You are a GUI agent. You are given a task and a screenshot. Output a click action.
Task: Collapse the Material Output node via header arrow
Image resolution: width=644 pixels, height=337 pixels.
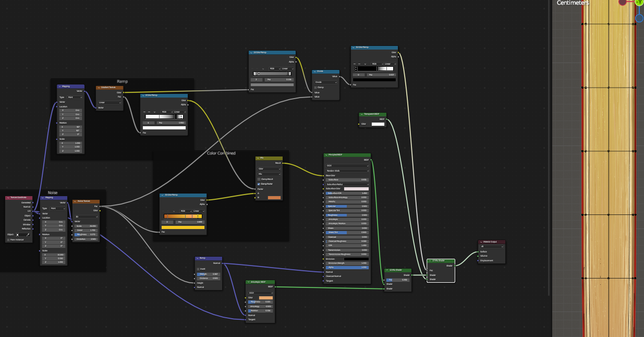(x=481, y=242)
